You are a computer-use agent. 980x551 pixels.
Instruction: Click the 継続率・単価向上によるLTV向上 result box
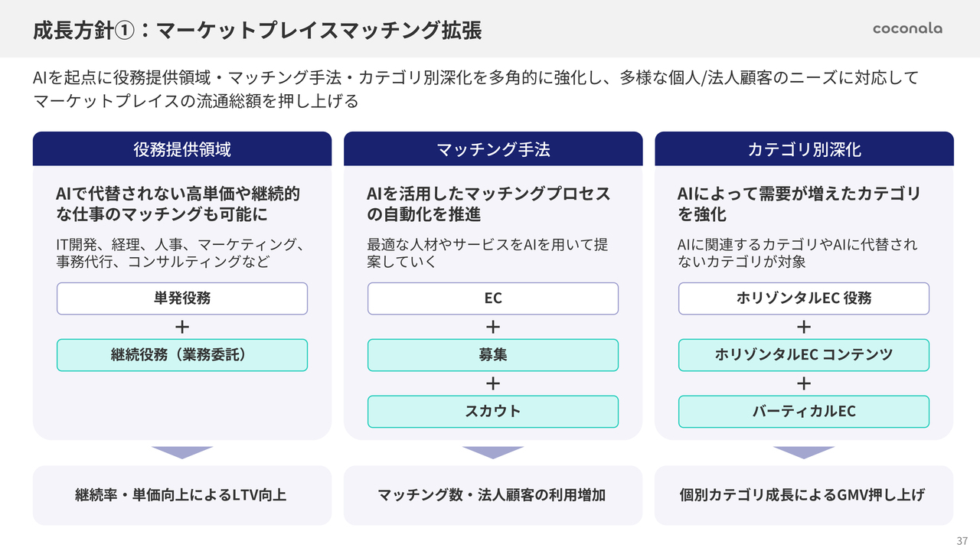pyautogui.click(x=182, y=495)
